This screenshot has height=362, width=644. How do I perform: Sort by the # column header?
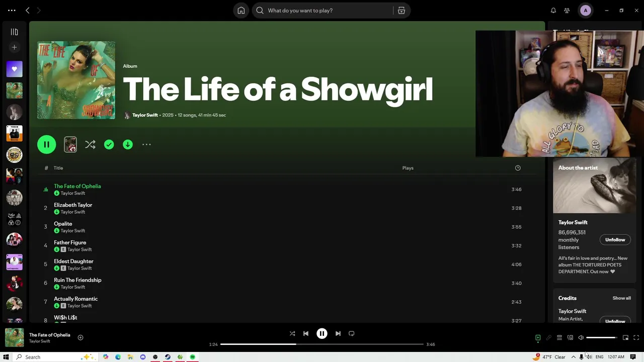[46, 168]
